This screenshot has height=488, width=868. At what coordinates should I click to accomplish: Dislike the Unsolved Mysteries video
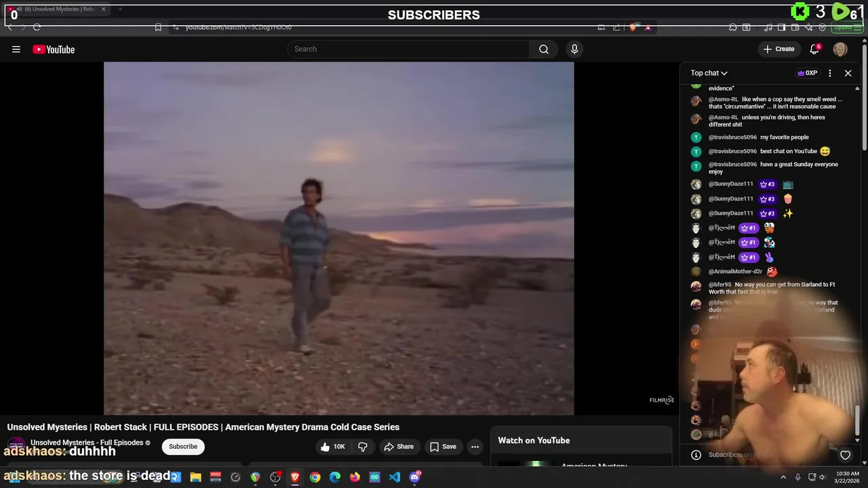click(363, 447)
